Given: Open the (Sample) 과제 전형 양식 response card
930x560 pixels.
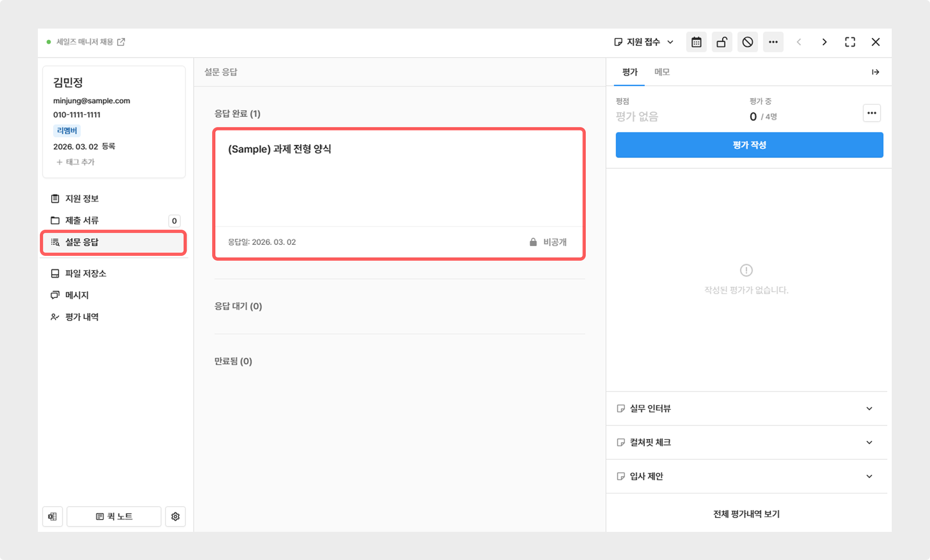Looking at the screenshot, I should [399, 194].
